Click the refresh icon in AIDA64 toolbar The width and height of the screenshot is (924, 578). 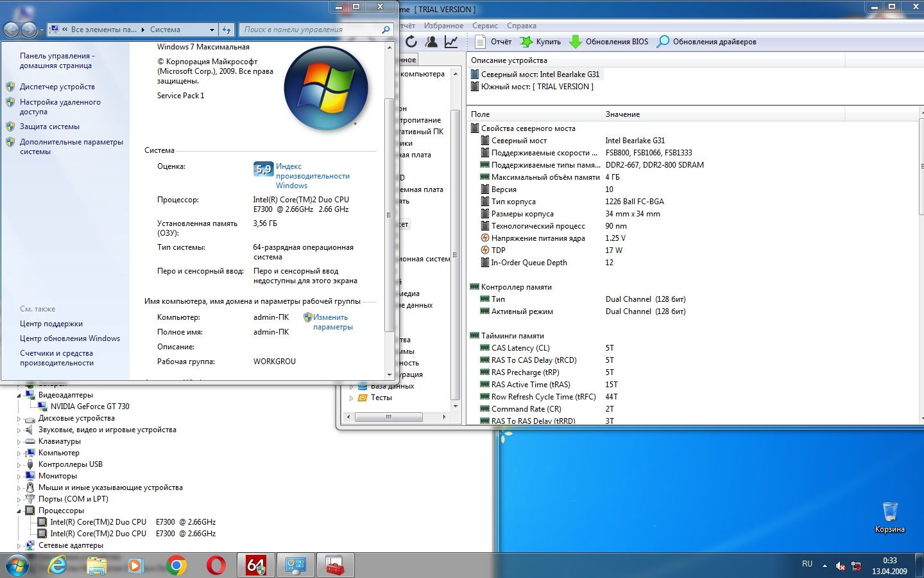tap(411, 42)
